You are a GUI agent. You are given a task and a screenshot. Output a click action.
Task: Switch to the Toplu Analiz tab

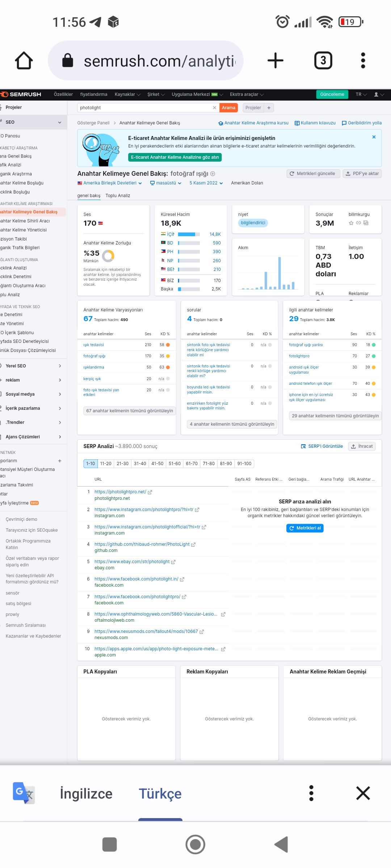coord(118,196)
